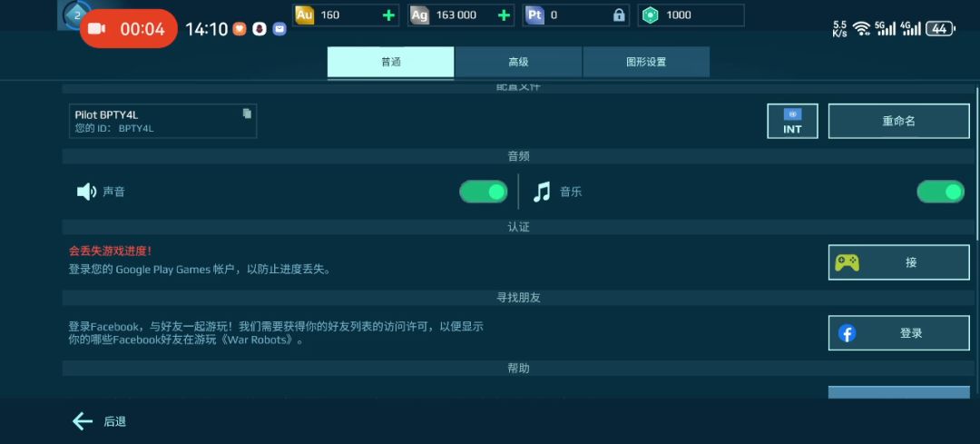980x444 pixels.
Task: Click the player level 2 badge
Action: 76,15
